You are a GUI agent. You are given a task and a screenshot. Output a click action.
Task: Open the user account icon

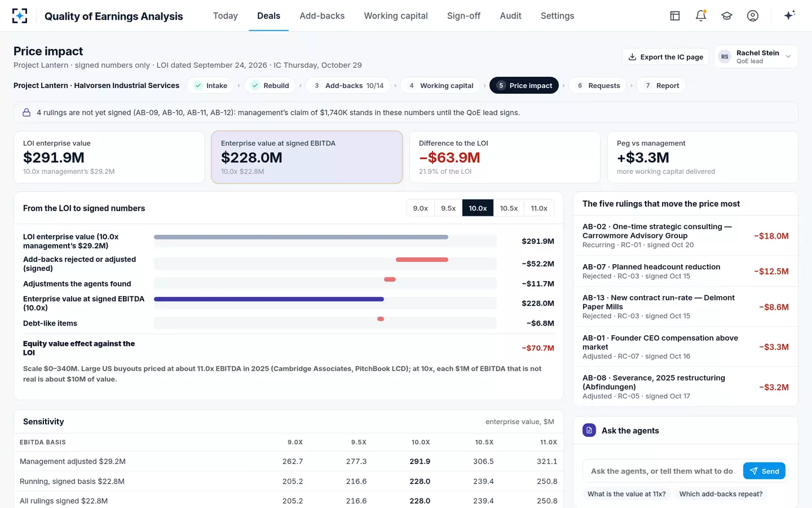[753, 16]
